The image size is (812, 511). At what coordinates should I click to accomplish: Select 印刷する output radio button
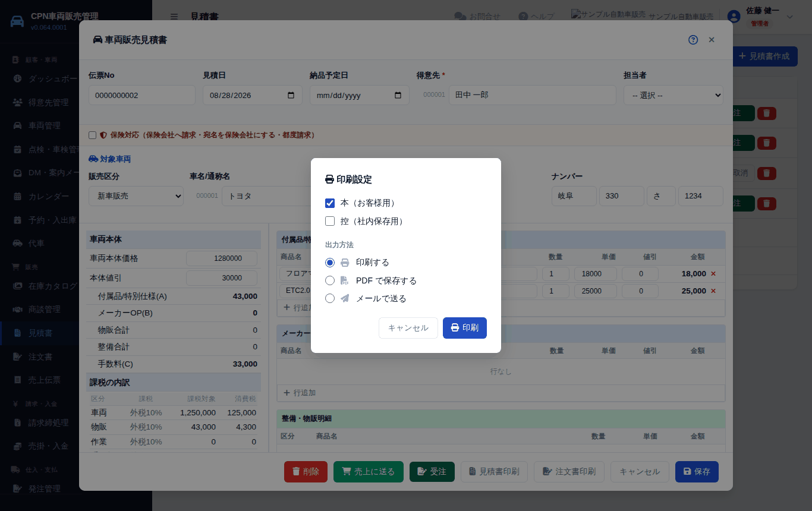(x=330, y=263)
